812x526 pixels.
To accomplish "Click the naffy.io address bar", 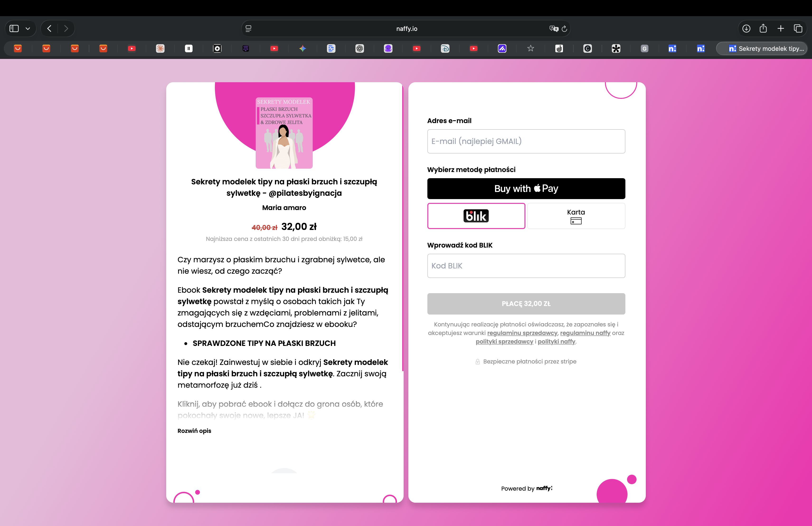I will pyautogui.click(x=406, y=29).
